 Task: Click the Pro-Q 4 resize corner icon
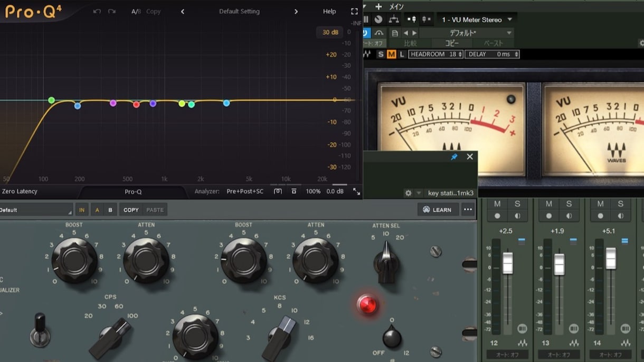[356, 191]
